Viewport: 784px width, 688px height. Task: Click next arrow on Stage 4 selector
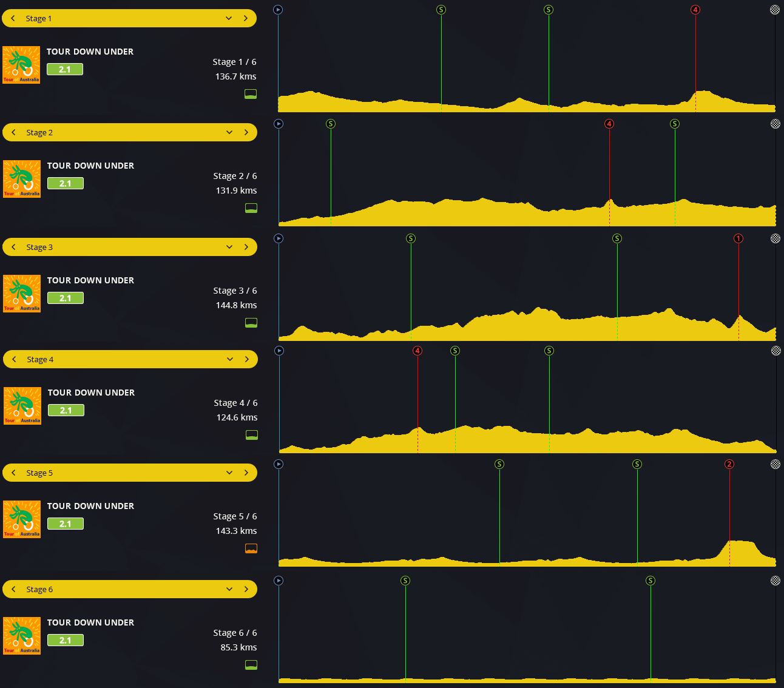(246, 359)
